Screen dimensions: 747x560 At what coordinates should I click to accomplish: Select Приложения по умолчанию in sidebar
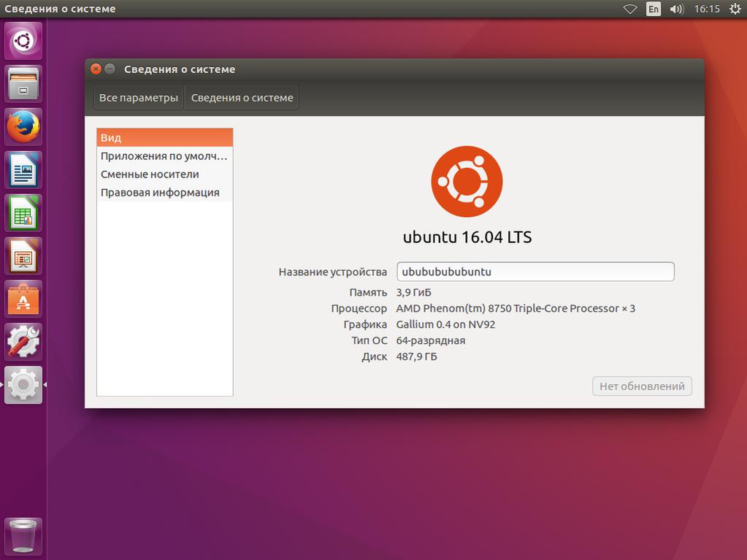pos(165,156)
